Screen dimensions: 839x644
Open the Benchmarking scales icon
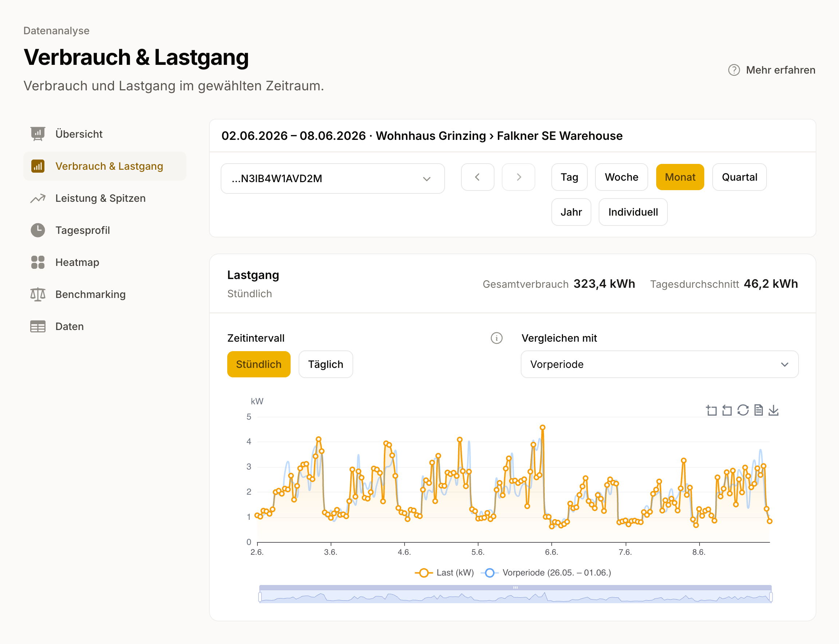pyautogui.click(x=38, y=294)
